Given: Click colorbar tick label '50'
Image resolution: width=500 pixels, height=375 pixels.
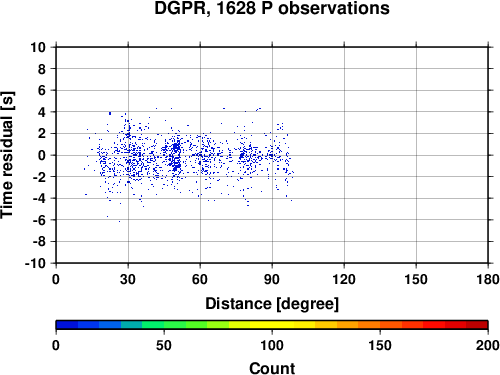Looking at the screenshot, I should click(x=164, y=345).
